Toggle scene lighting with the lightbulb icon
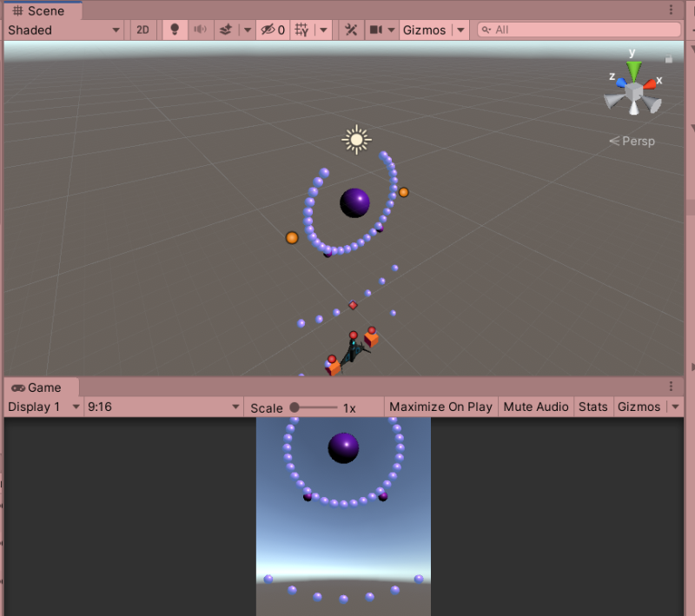This screenshot has height=616, width=695. click(175, 30)
